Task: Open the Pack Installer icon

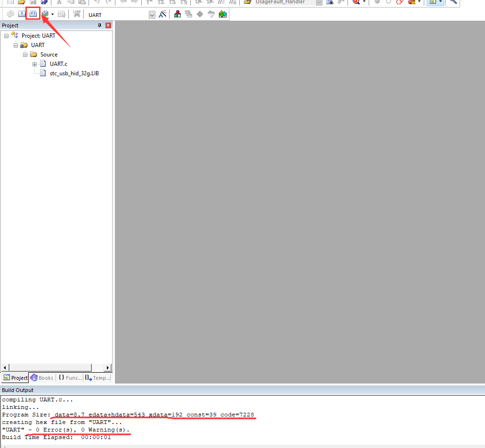Action: [x=223, y=14]
